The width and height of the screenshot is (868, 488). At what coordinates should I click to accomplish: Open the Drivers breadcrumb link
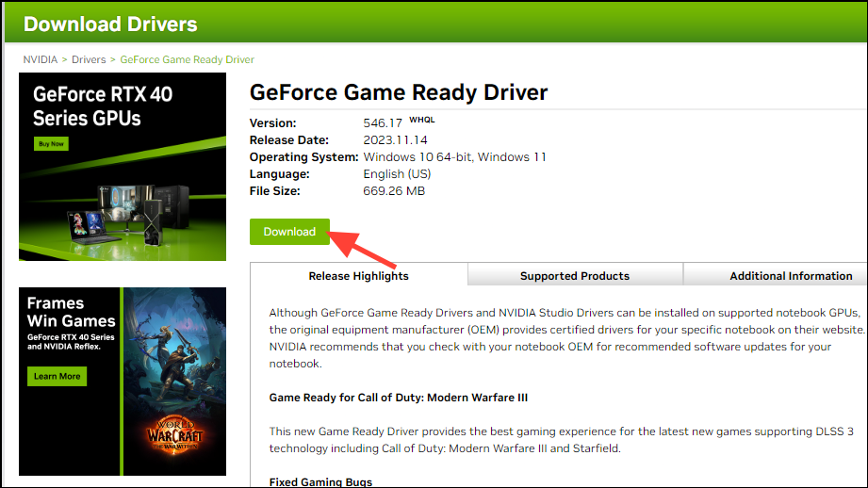click(89, 59)
